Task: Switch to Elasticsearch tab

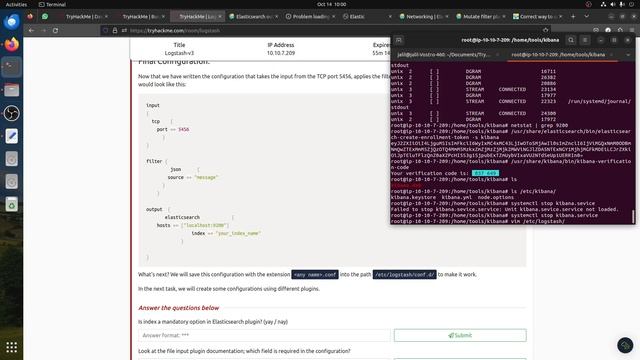Action: [253, 16]
